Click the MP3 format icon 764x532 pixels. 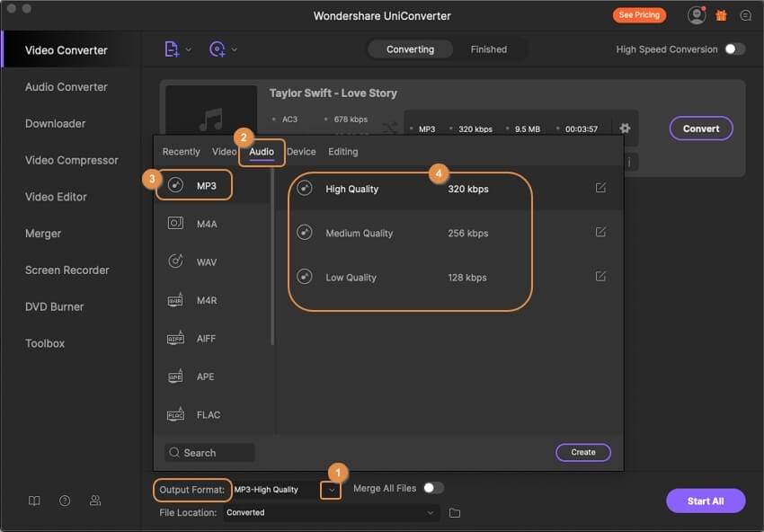click(175, 185)
